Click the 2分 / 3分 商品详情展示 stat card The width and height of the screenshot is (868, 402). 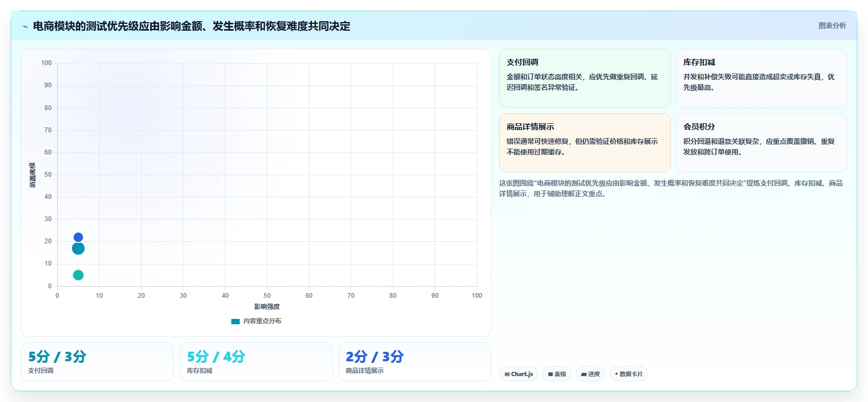[x=415, y=362]
